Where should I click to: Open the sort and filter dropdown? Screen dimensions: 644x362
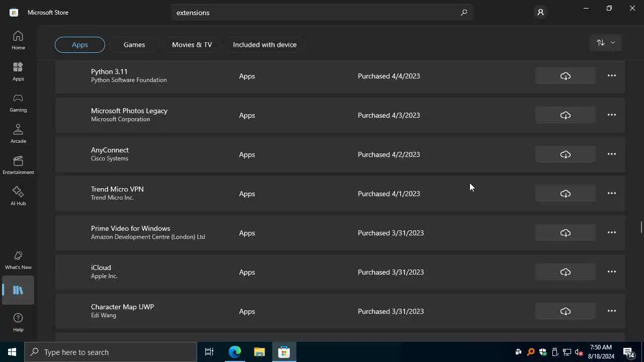pos(606,43)
